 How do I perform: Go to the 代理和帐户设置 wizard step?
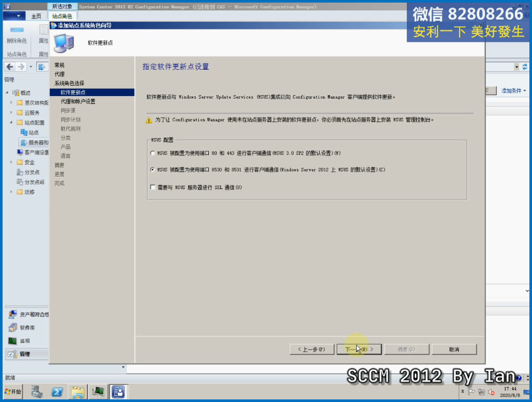pyautogui.click(x=78, y=101)
